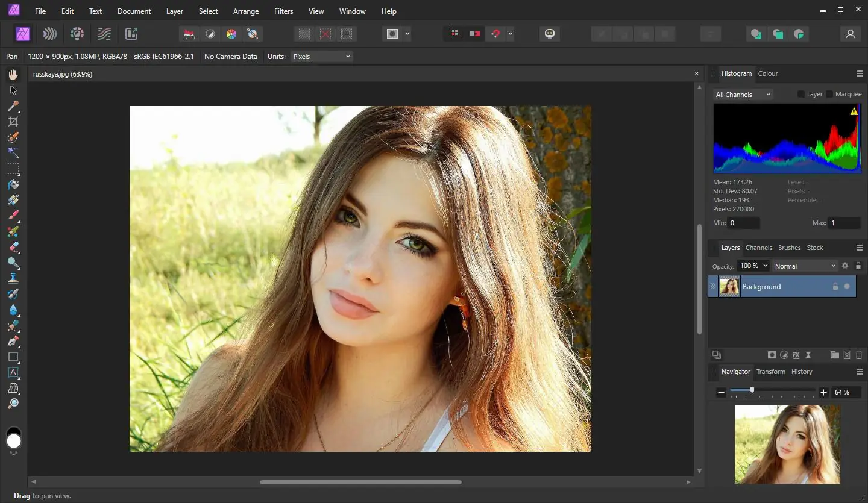Select the Crop tool
The height and width of the screenshot is (503, 868).
[x=13, y=122]
